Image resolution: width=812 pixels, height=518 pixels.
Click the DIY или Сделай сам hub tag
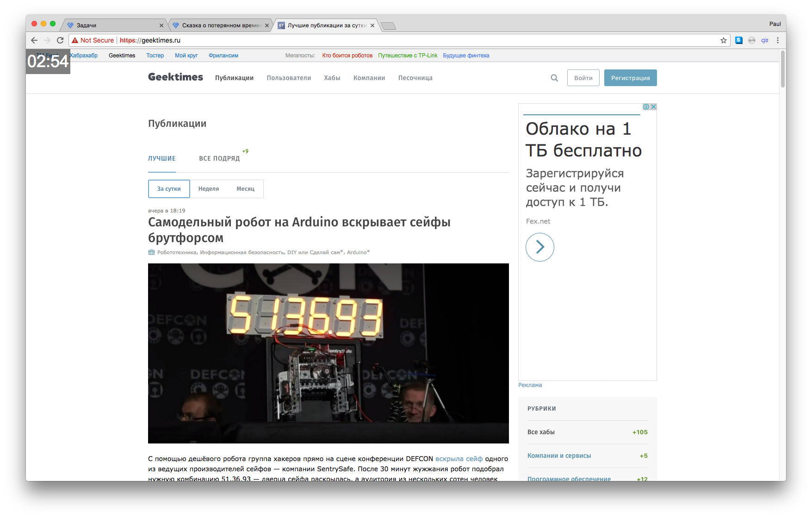tap(315, 252)
